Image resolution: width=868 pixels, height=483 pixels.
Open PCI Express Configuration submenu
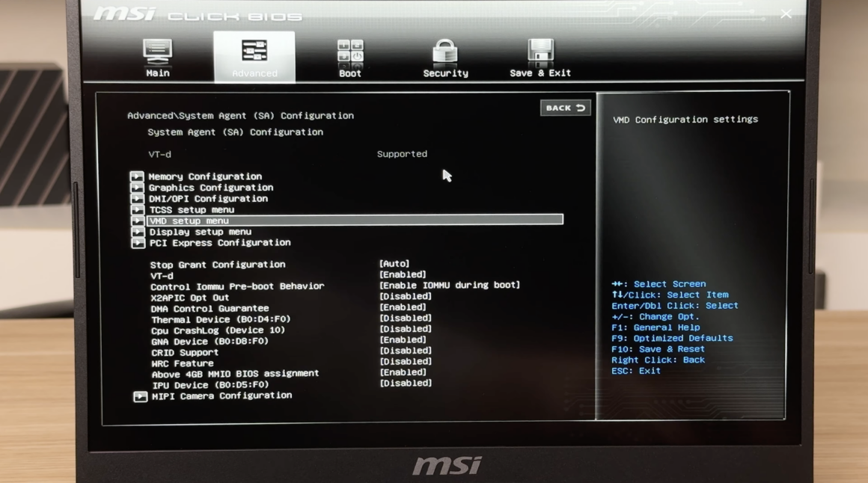click(x=220, y=243)
